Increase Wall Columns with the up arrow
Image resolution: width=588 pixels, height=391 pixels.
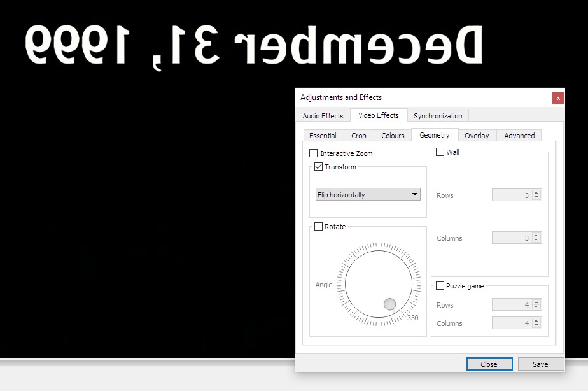pos(536,235)
